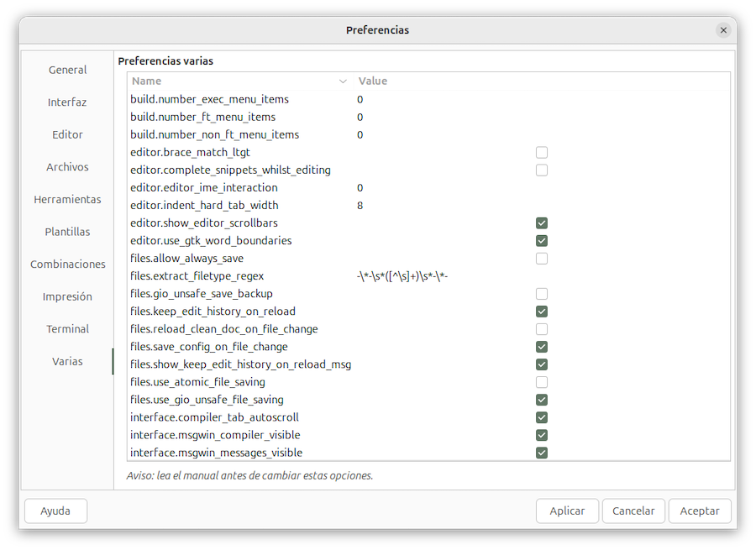Click the Value column header

(x=373, y=81)
